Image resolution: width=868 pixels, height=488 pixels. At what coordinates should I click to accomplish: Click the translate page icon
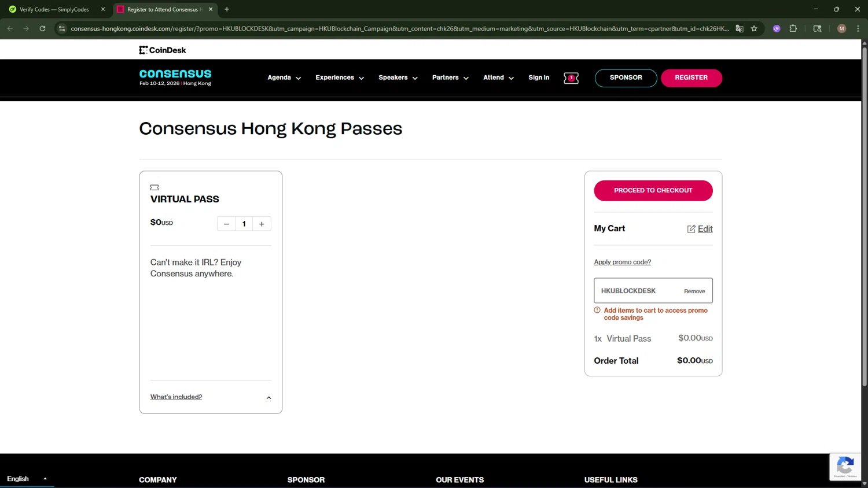pyautogui.click(x=740, y=28)
